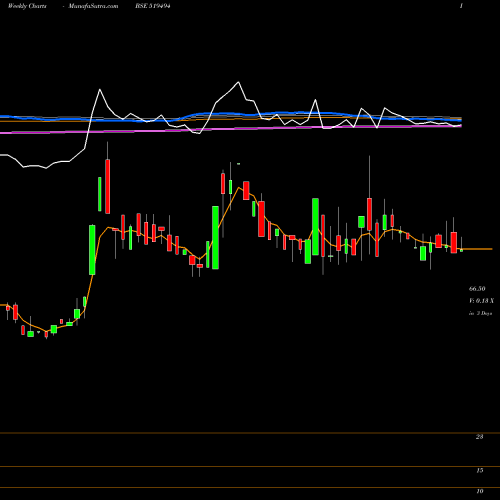The image size is (500, 500).
Task: Click the 'BSE 519494' symbol text
Action: pos(153,6)
